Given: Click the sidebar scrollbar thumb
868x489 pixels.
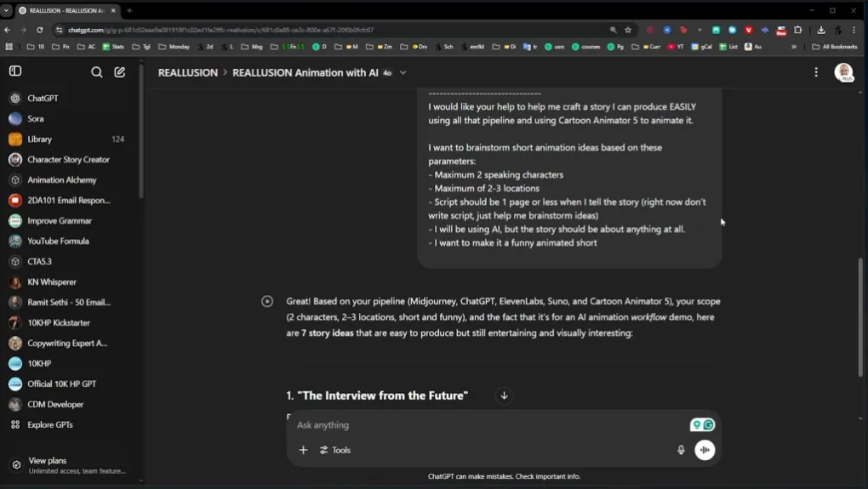Looking at the screenshot, I should (141, 131).
